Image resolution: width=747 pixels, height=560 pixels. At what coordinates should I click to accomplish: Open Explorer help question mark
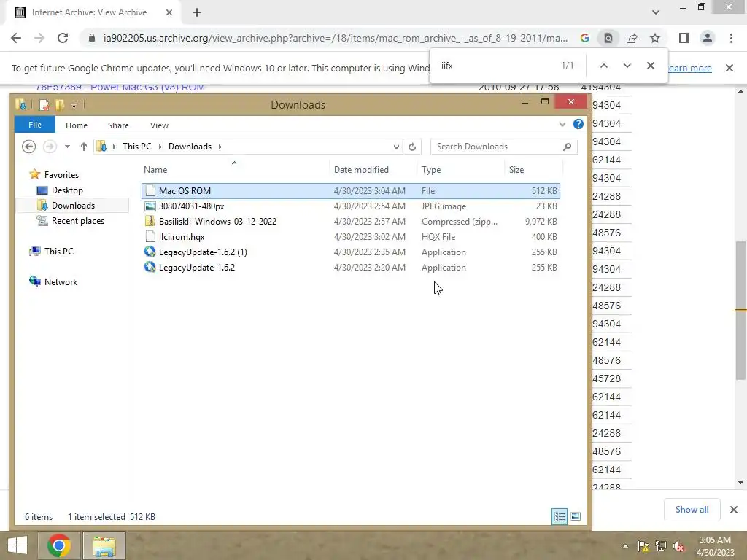tap(578, 124)
